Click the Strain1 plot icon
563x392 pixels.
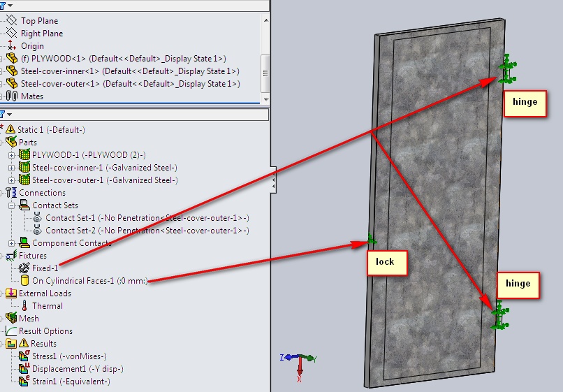(24, 381)
